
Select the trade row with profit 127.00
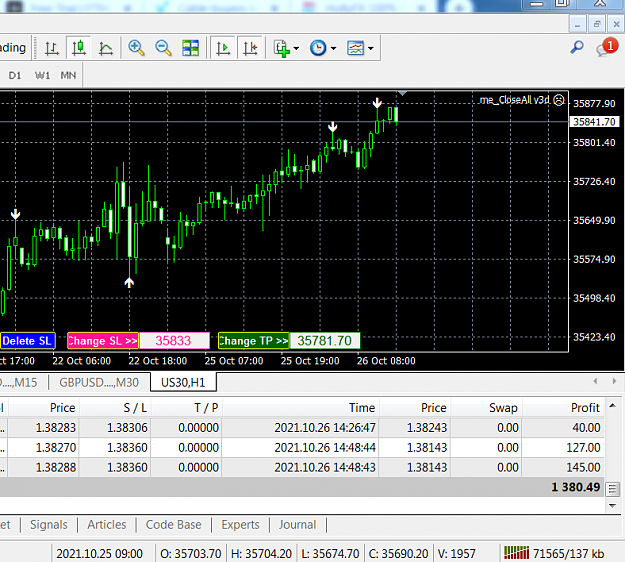tap(302, 448)
